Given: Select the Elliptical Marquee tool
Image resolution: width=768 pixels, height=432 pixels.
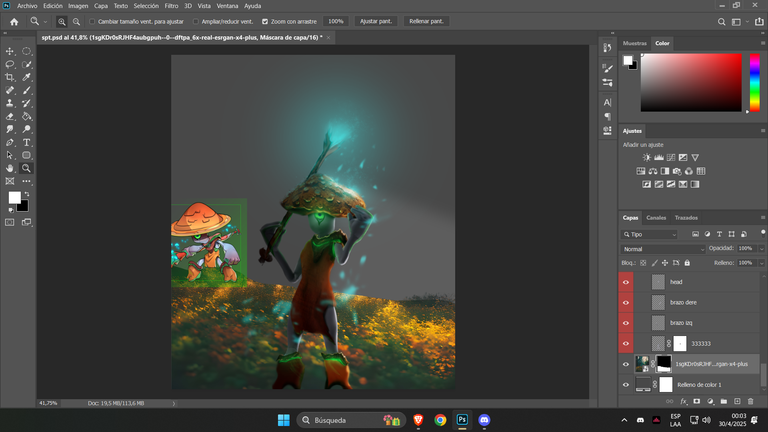Looking at the screenshot, I should [x=26, y=51].
